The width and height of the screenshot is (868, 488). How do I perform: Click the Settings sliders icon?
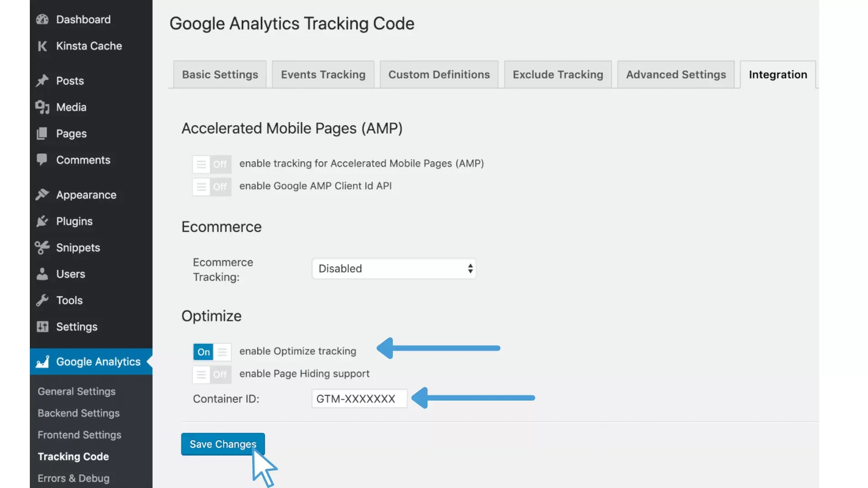[x=42, y=327]
